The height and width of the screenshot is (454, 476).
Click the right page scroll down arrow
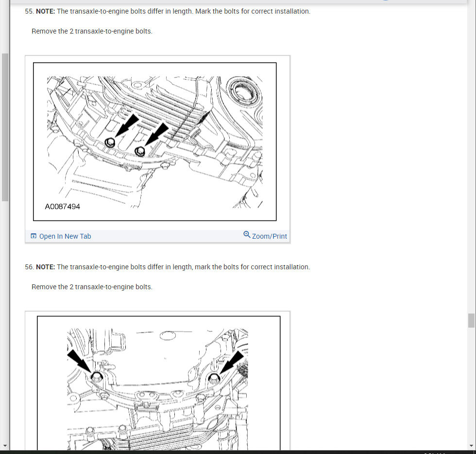[471, 446]
